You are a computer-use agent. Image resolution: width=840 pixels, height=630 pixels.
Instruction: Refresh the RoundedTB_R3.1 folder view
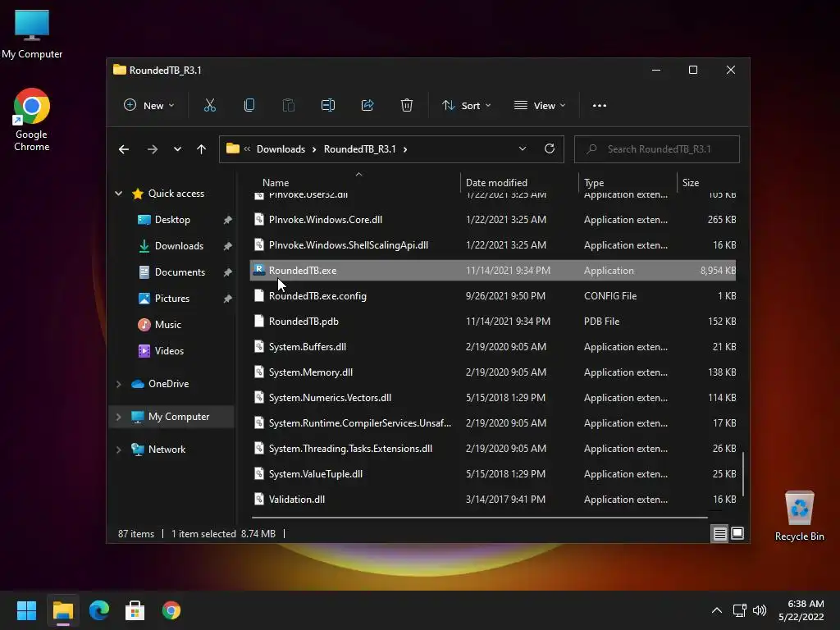[x=550, y=149]
